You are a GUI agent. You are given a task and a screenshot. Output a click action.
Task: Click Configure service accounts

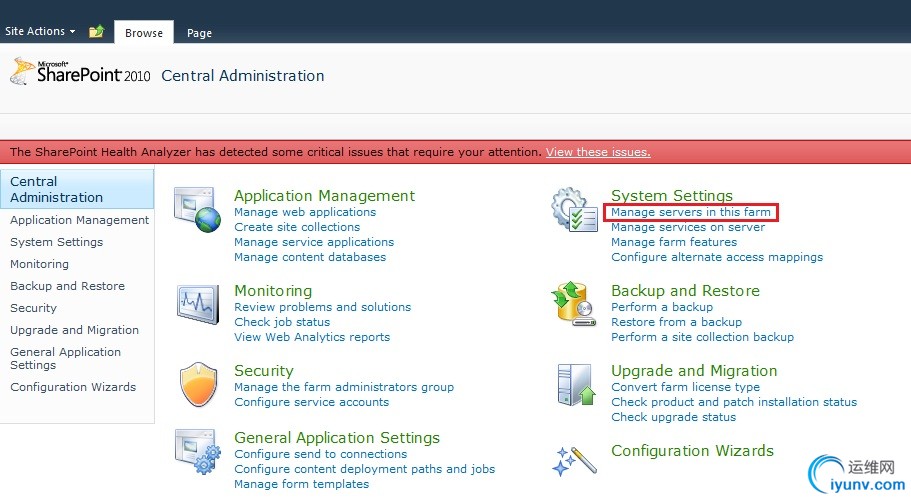pyautogui.click(x=311, y=402)
